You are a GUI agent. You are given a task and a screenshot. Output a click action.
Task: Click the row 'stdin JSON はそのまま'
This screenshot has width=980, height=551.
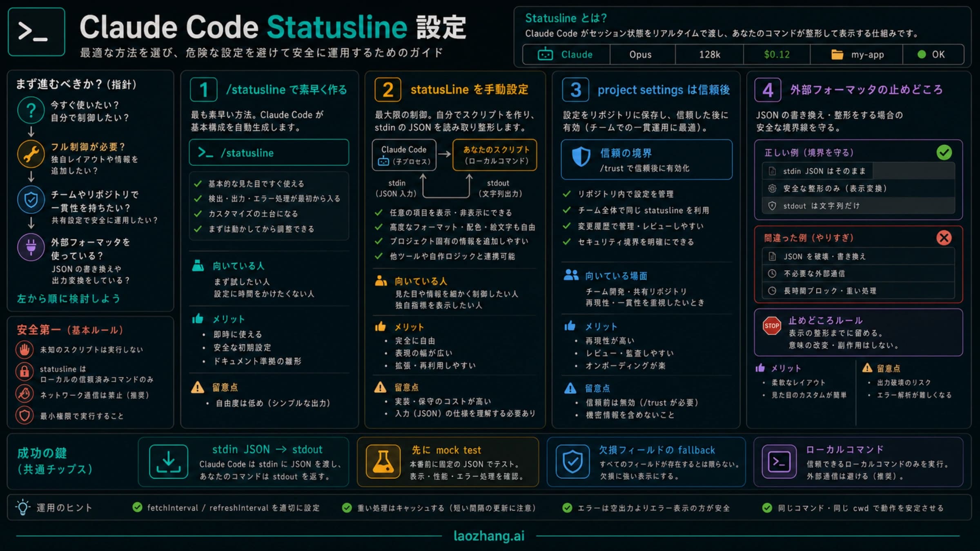[x=858, y=171]
